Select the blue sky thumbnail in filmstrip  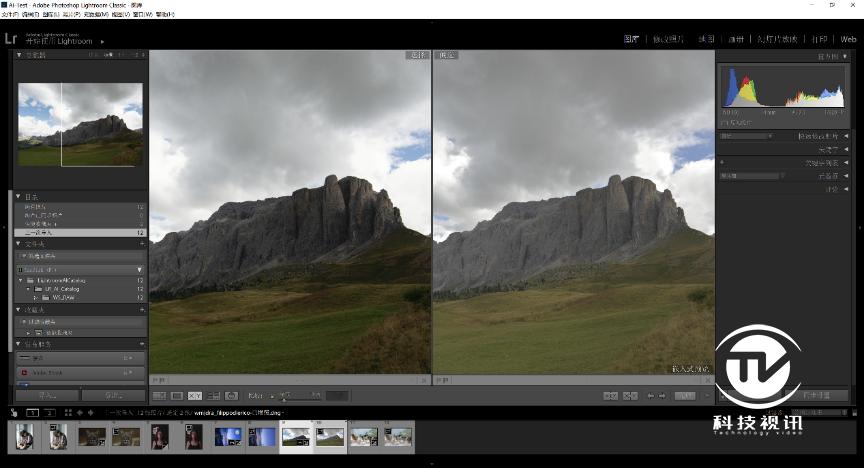tap(229, 437)
